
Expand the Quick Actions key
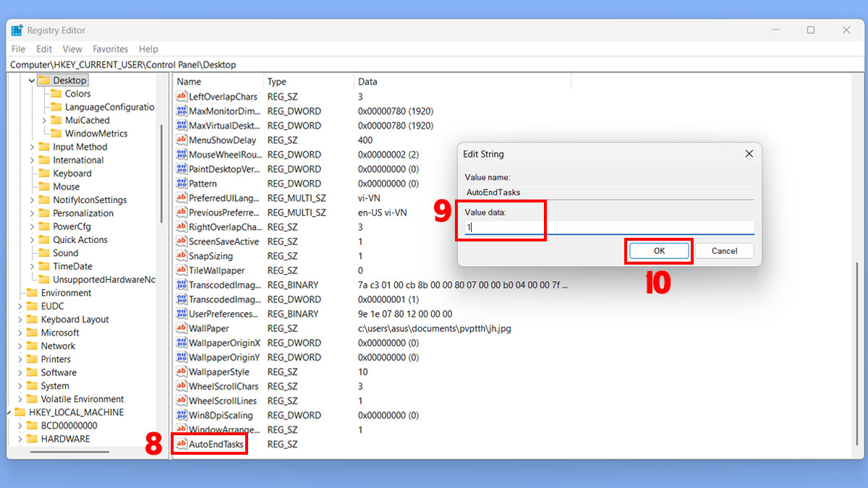(x=32, y=240)
